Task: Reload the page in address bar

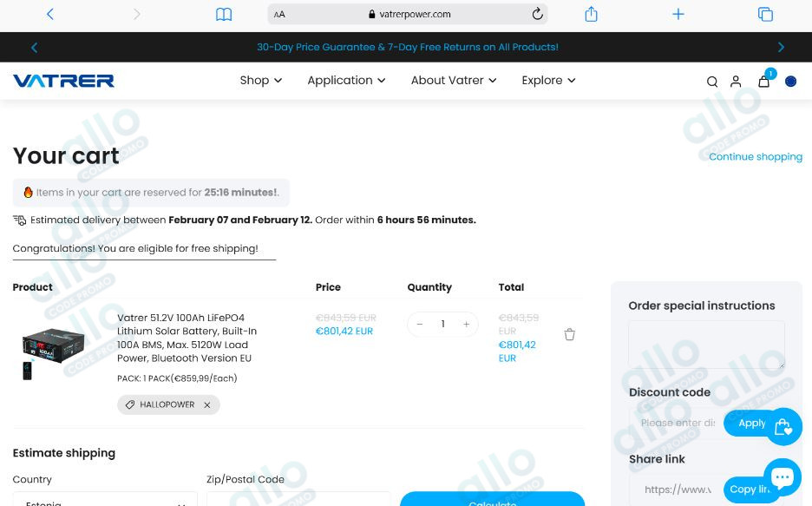Action: tap(537, 14)
